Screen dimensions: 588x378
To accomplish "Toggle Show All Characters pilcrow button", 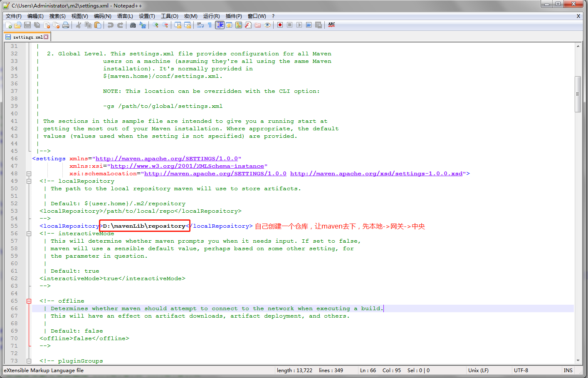I will pyautogui.click(x=210, y=25).
